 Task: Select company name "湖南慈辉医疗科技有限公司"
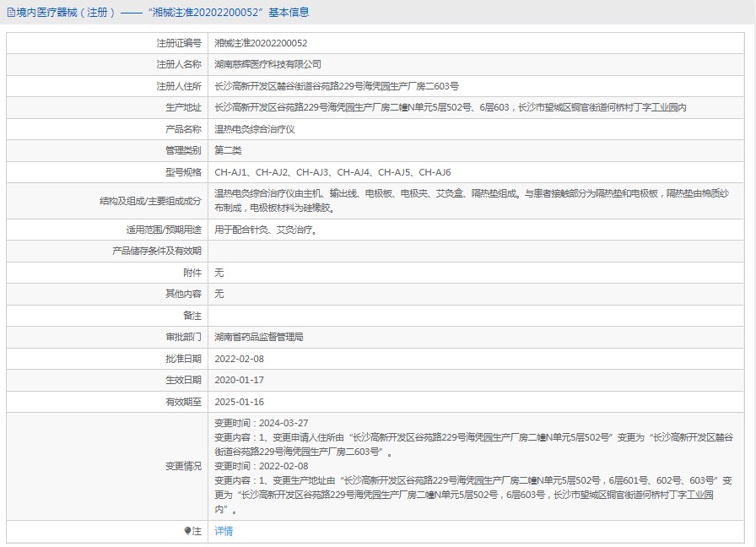pyautogui.click(x=268, y=64)
